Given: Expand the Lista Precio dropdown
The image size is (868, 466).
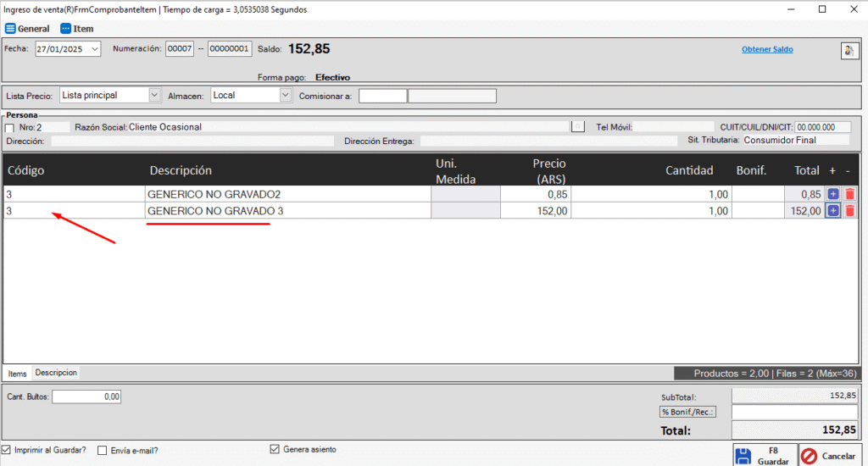Looking at the screenshot, I should pos(153,95).
